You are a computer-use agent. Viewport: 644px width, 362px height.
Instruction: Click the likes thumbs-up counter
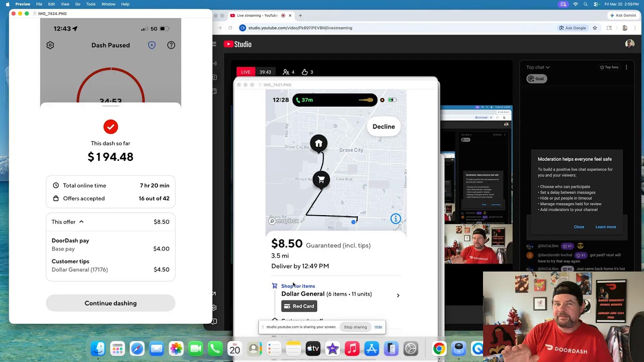pyautogui.click(x=307, y=72)
